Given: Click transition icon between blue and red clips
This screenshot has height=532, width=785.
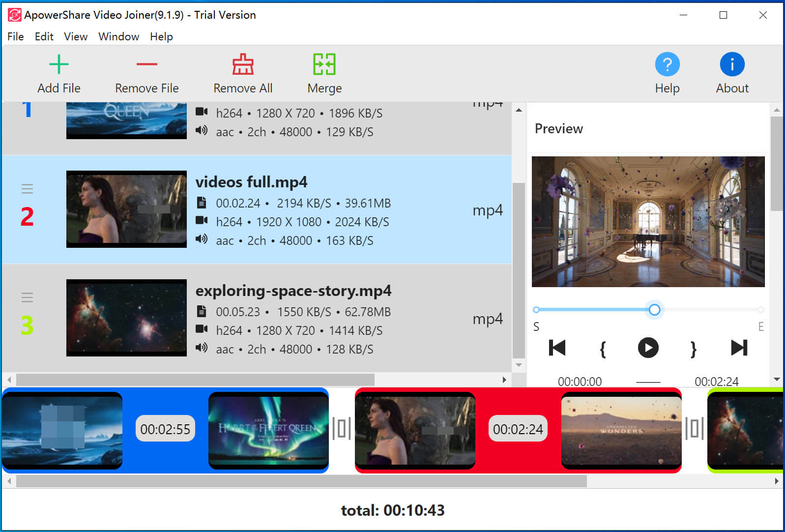Looking at the screenshot, I should coord(342,428).
